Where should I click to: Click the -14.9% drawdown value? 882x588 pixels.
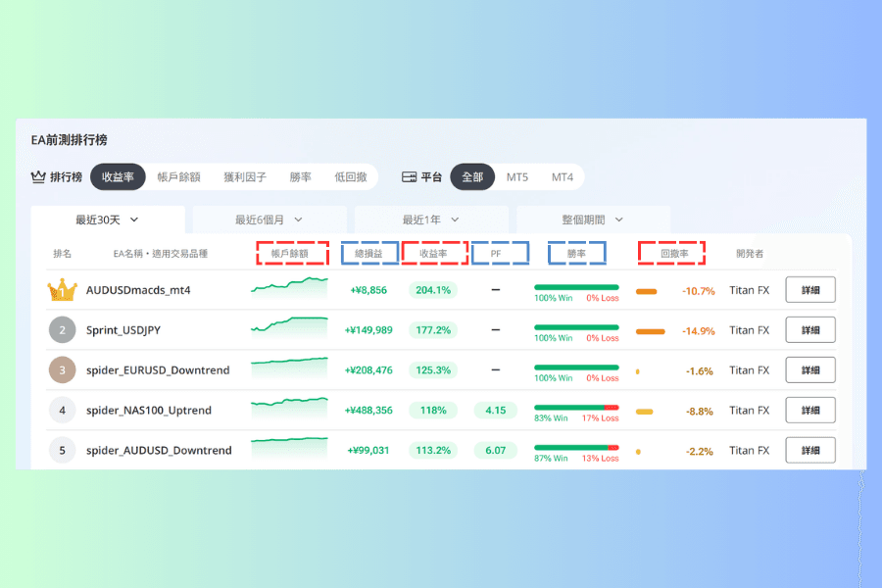point(699,331)
